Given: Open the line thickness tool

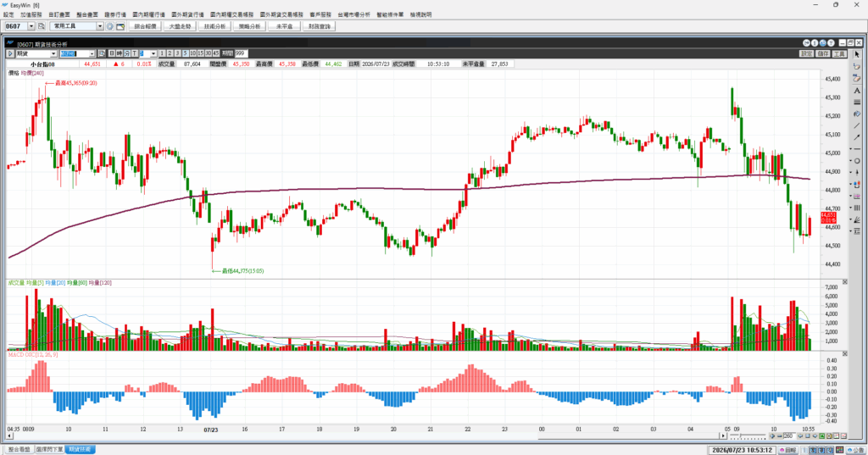Looking at the screenshot, I should [x=857, y=102].
